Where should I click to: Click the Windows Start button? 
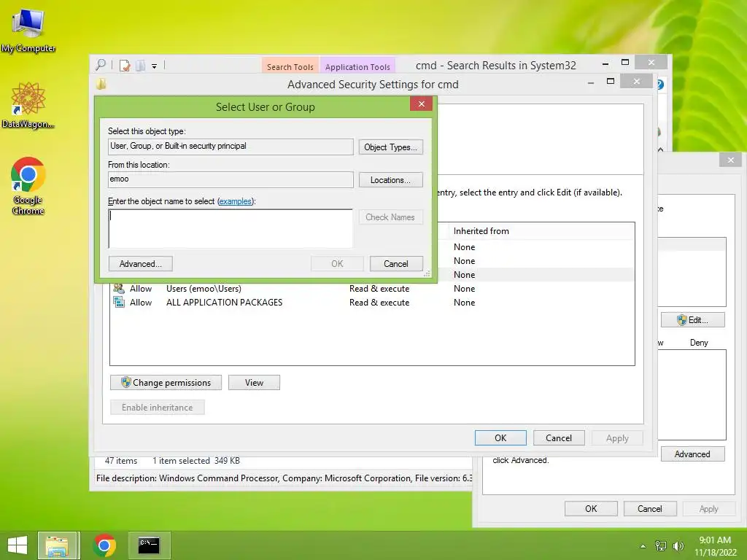point(18,545)
